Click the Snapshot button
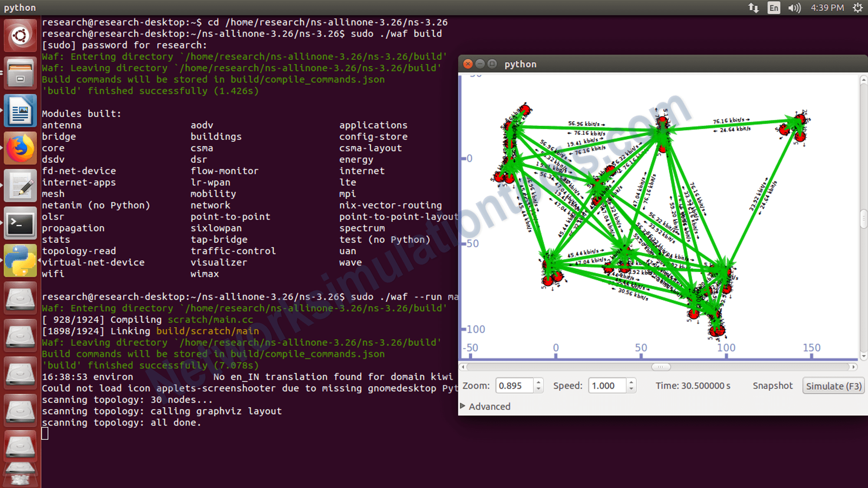The height and width of the screenshot is (488, 868). click(773, 386)
